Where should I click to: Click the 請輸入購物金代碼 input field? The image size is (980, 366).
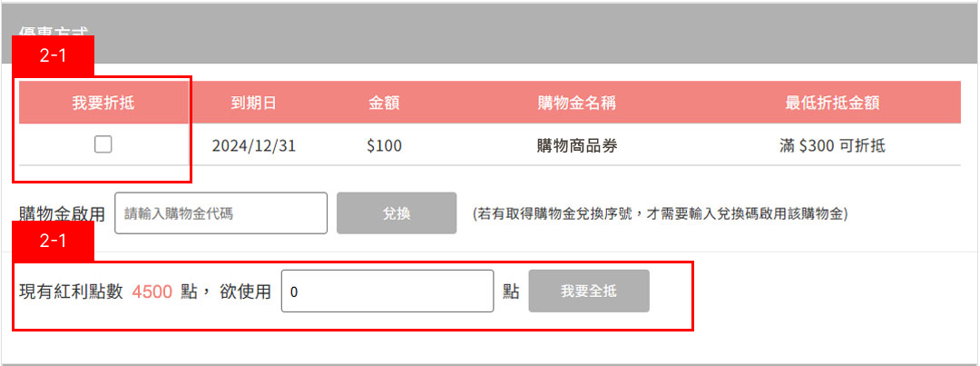[x=220, y=213]
